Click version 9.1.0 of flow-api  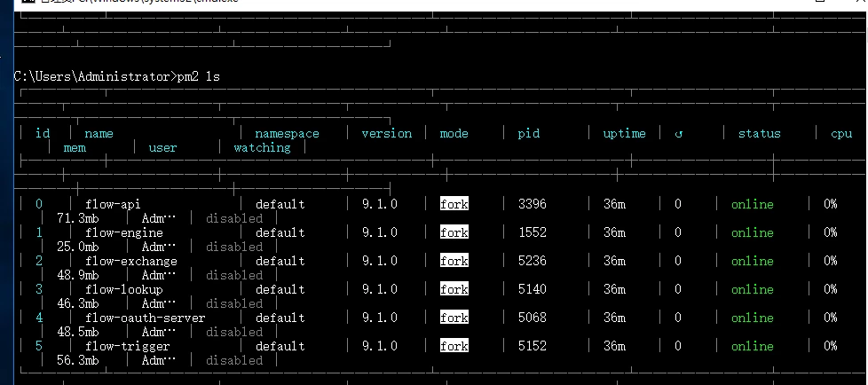[380, 204]
